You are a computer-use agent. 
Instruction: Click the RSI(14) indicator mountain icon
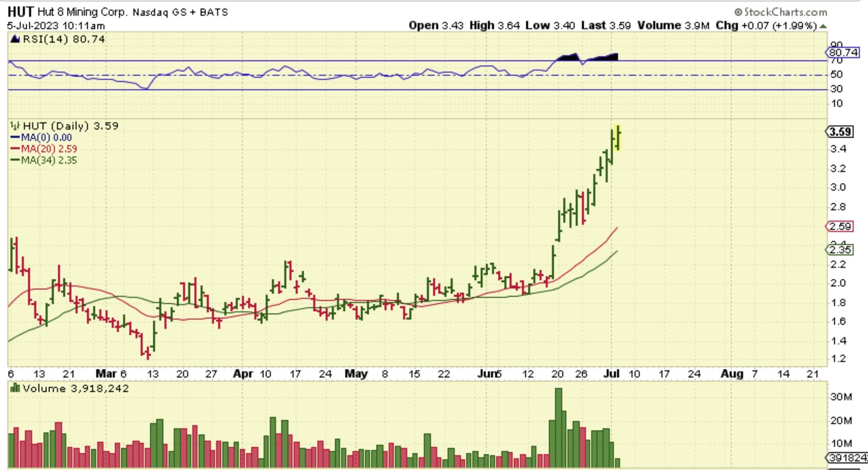point(15,39)
